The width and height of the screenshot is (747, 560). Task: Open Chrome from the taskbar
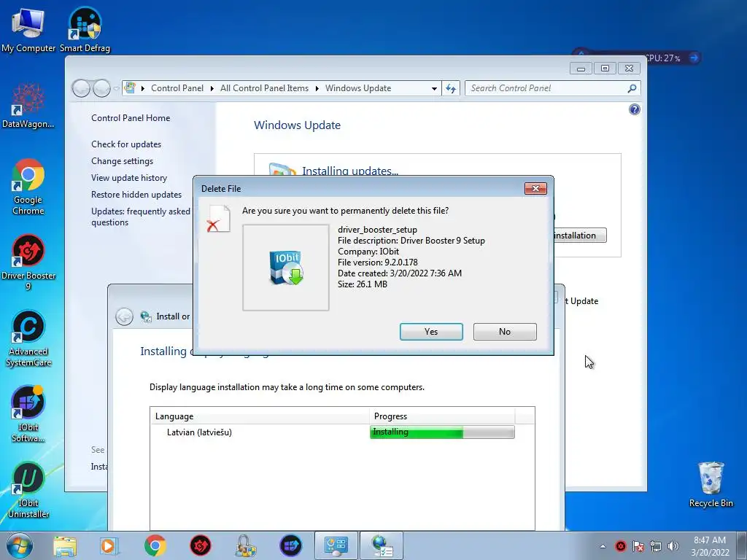(x=155, y=545)
